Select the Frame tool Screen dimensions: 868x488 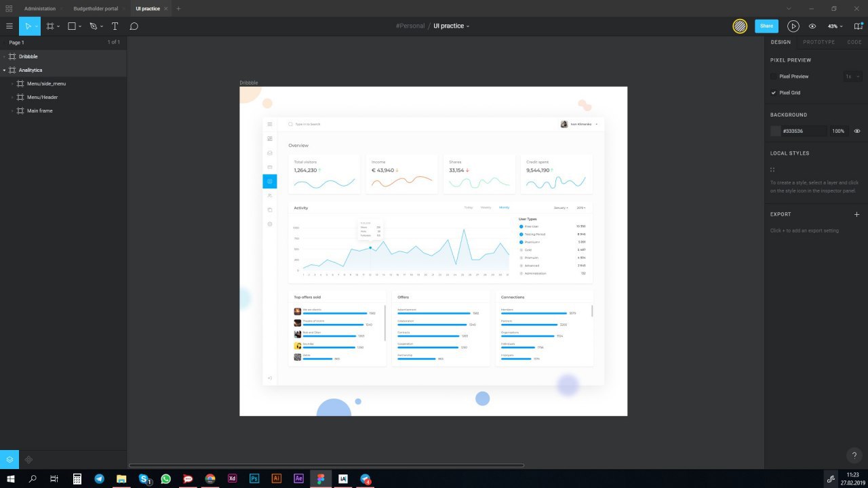pos(50,26)
